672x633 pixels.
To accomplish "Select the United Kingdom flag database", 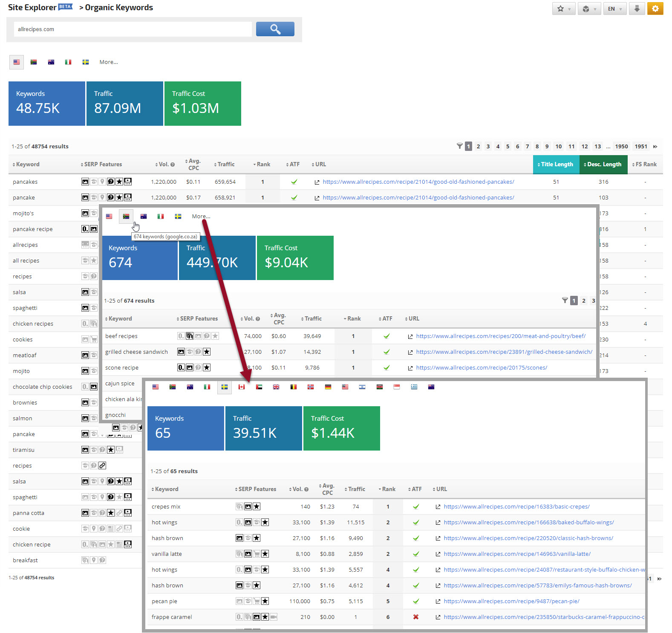I will (276, 387).
